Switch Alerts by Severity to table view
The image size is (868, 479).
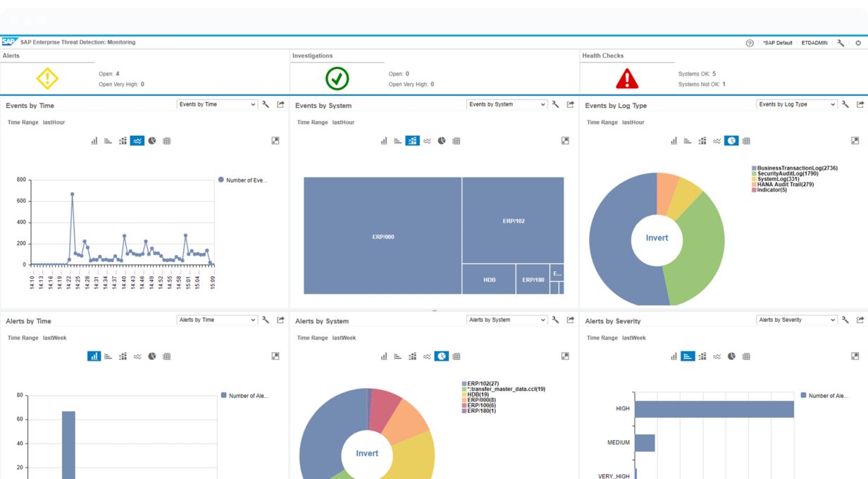click(746, 356)
